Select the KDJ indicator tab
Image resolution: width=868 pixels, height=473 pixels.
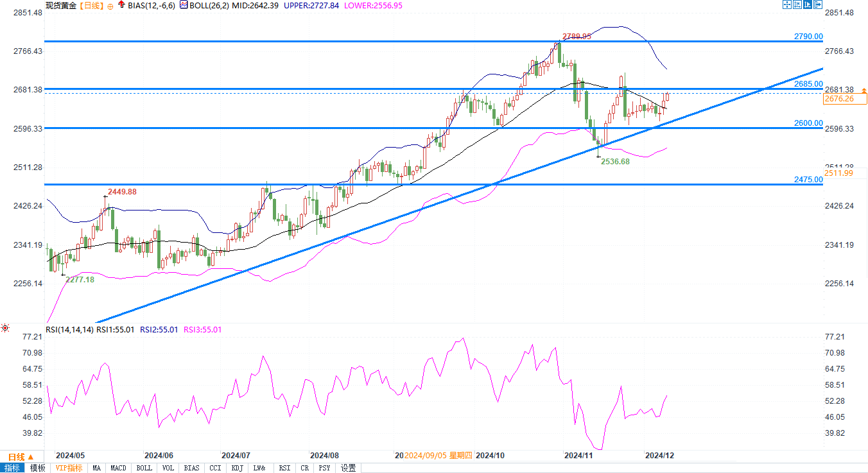pyautogui.click(x=237, y=468)
